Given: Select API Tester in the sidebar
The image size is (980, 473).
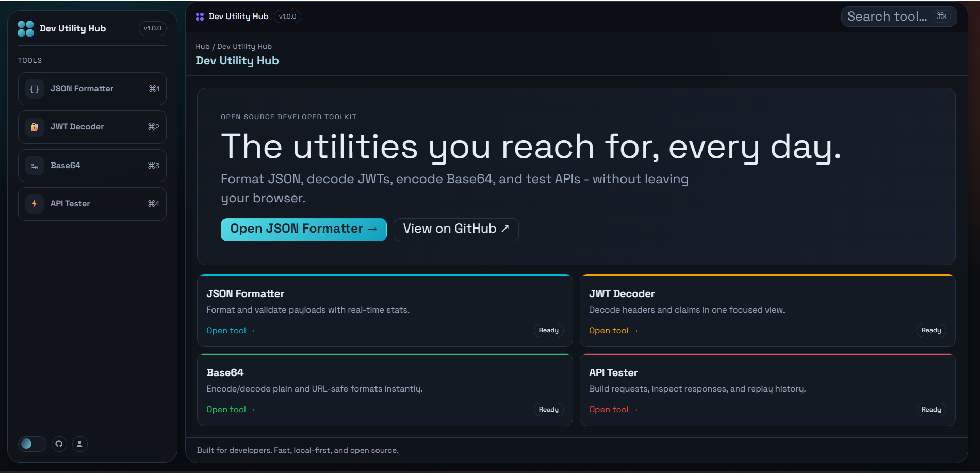Looking at the screenshot, I should tap(92, 204).
